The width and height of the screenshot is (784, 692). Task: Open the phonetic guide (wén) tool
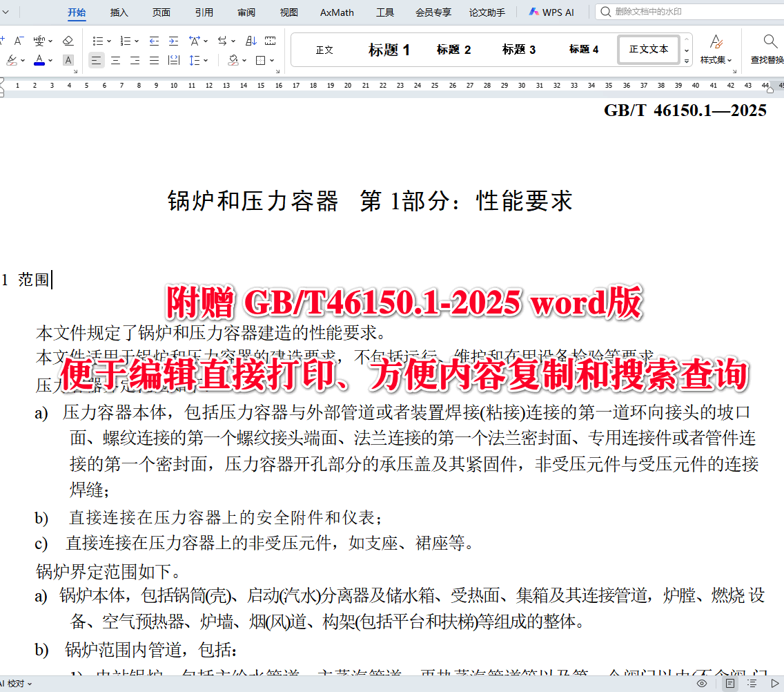pyautogui.click(x=39, y=41)
